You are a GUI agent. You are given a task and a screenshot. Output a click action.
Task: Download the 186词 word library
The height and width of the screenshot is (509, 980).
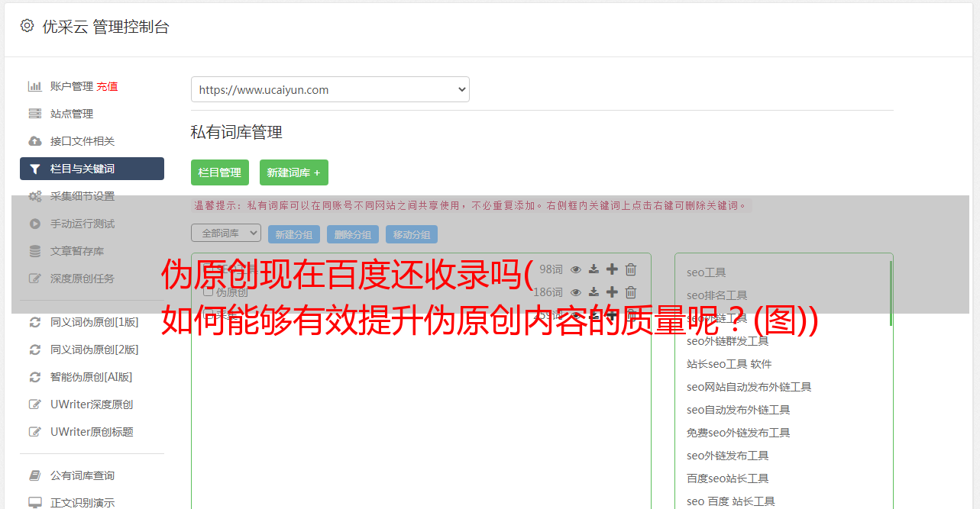point(593,292)
